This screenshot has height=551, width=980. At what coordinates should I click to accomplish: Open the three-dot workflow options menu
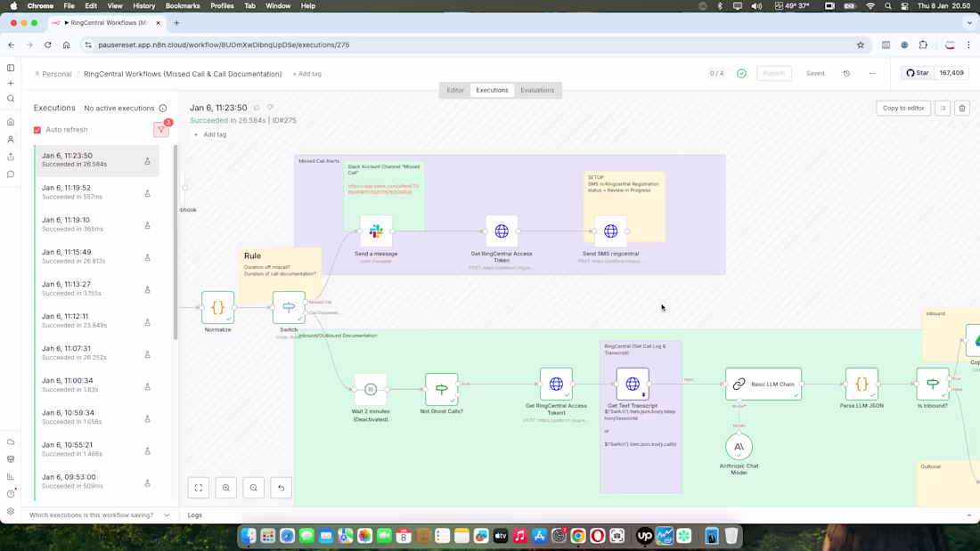872,73
